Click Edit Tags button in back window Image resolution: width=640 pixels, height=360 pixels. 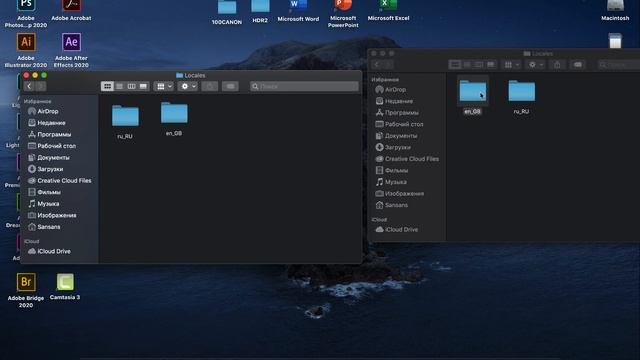tap(578, 64)
